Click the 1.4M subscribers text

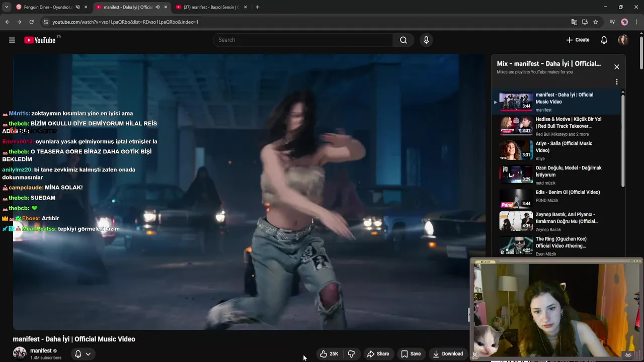(x=46, y=358)
